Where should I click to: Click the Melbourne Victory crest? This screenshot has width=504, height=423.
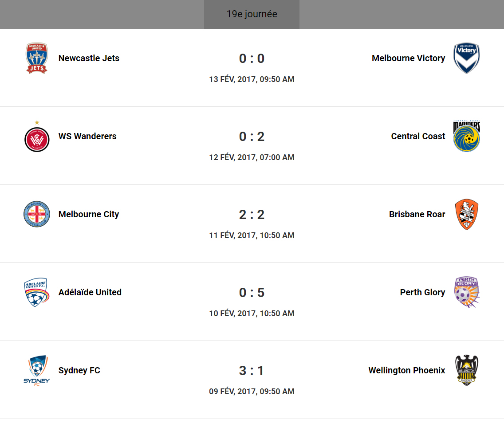click(x=467, y=58)
